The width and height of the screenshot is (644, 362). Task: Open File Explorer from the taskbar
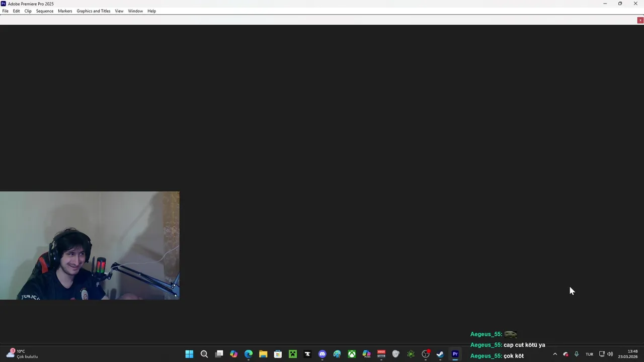263,354
